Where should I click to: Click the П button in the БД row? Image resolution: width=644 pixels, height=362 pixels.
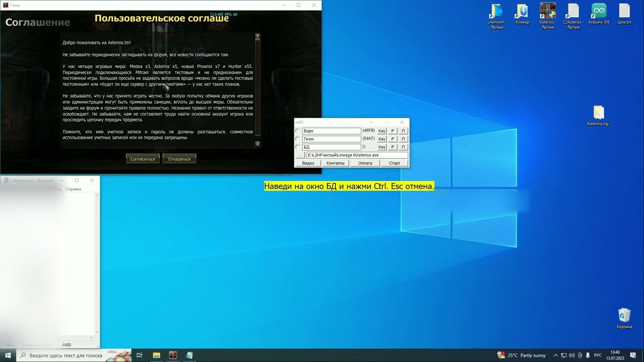pos(403,147)
